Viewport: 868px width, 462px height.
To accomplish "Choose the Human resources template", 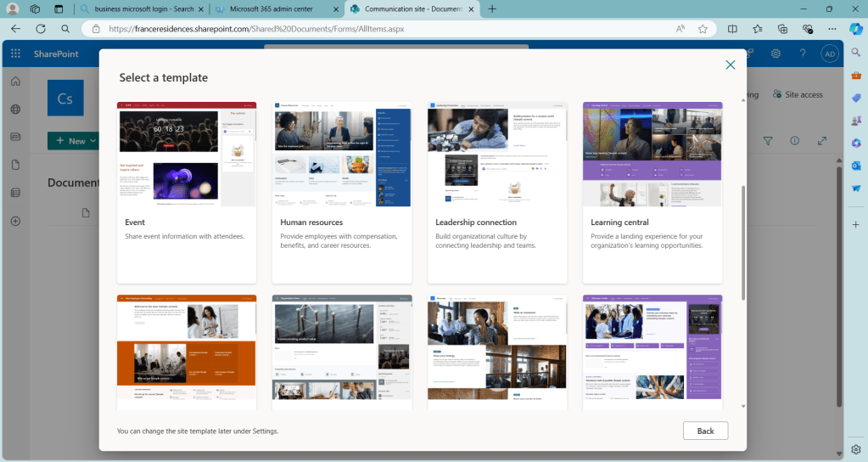I will coord(341,155).
